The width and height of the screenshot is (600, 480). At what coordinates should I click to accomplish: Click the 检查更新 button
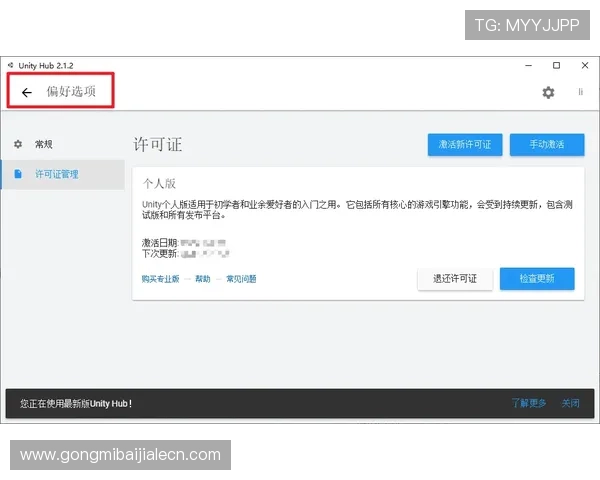537,279
